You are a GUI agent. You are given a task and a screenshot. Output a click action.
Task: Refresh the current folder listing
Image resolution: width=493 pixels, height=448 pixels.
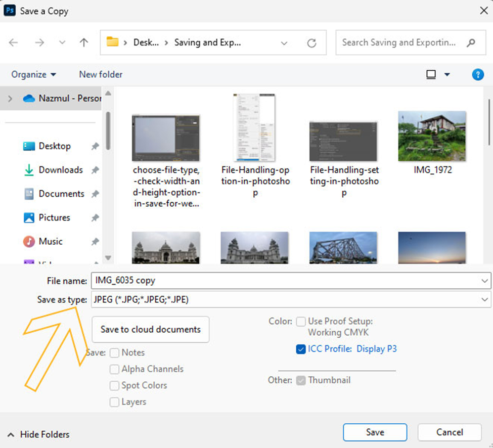click(x=312, y=43)
